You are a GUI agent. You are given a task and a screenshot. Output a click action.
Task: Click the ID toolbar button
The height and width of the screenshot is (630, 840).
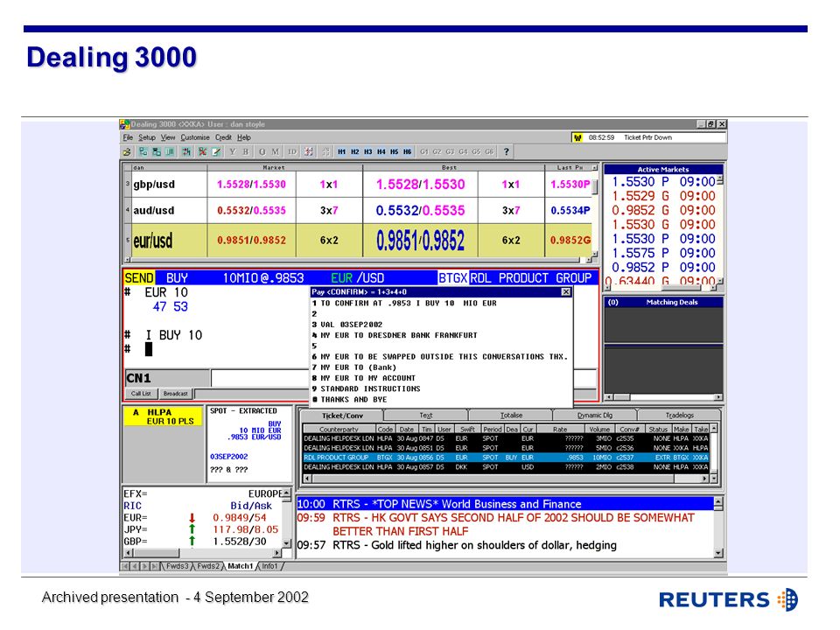pos(292,152)
